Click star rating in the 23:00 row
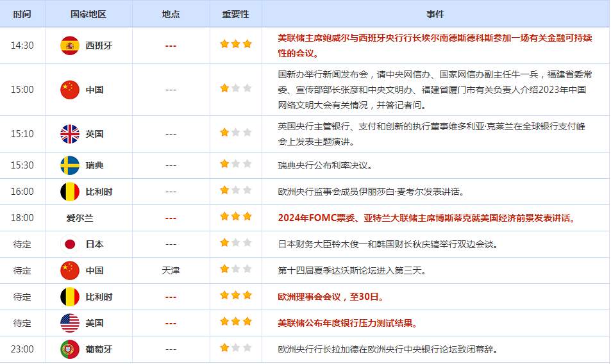The image size is (611, 364). click(x=236, y=347)
